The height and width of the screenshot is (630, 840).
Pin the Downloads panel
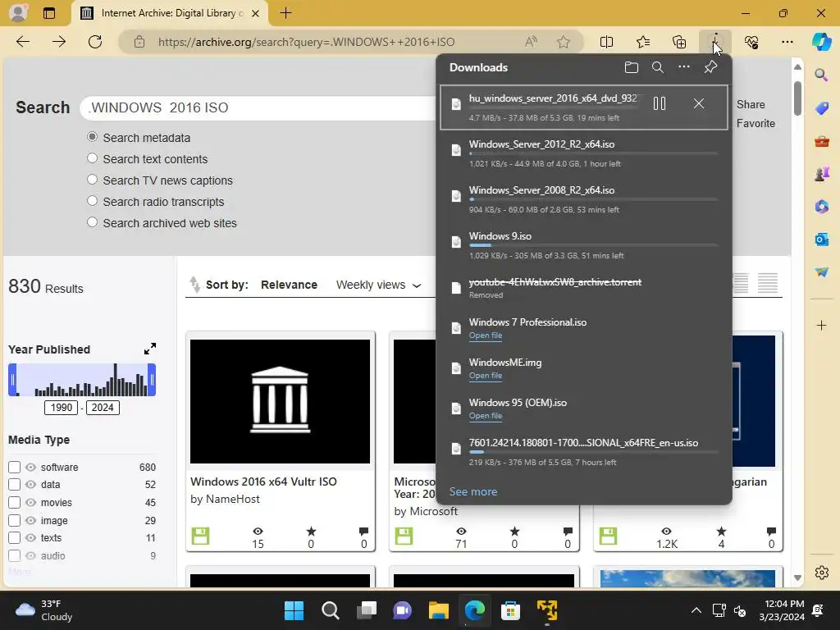point(710,67)
